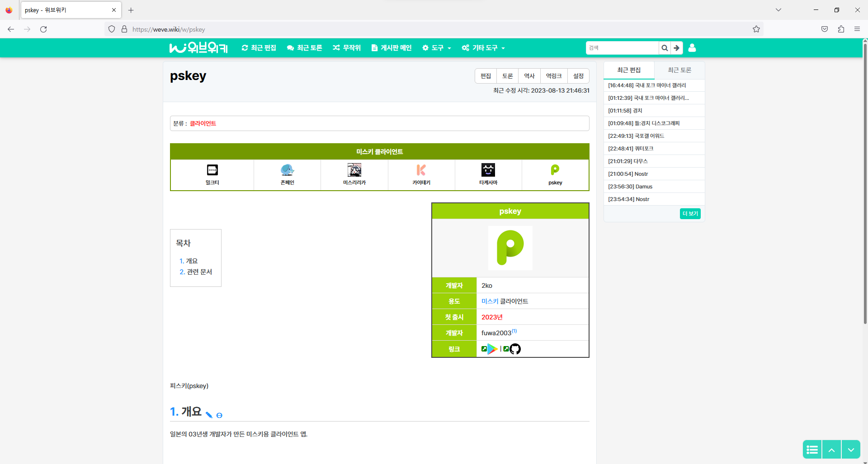Open 최근 토론 in the top navbar
Screen dimensions: 868x464
(x=304, y=47)
